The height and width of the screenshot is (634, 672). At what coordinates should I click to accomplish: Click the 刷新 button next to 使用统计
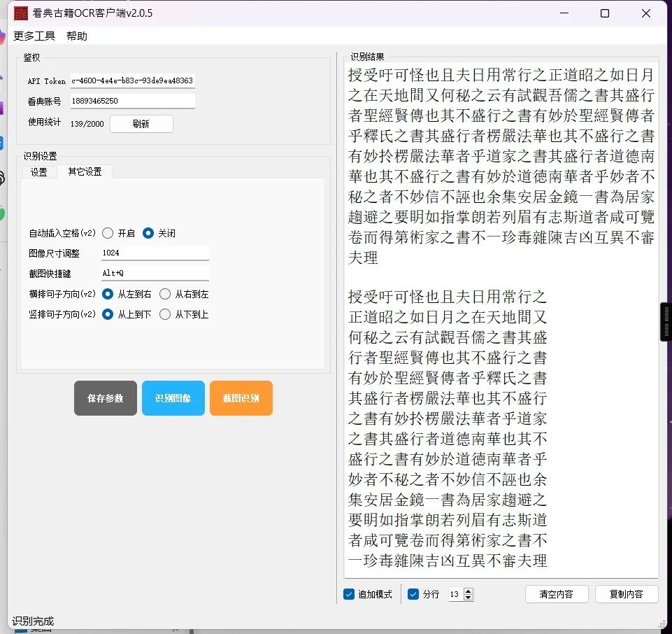(x=141, y=122)
